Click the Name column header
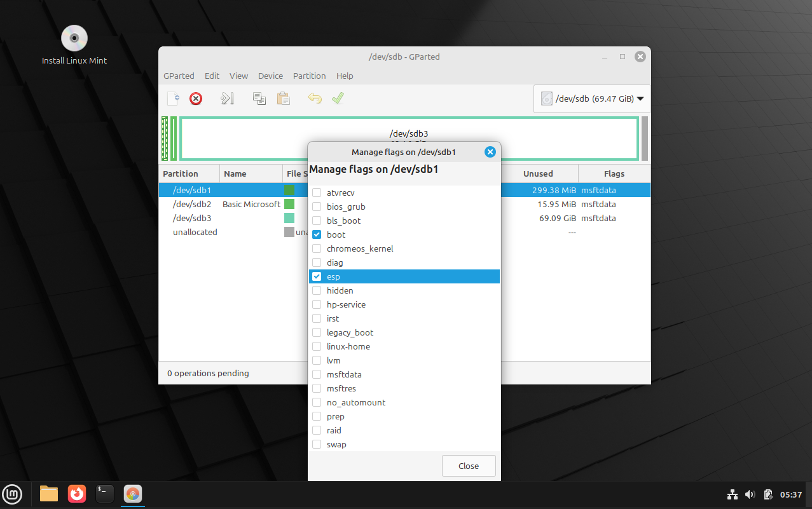812x509 pixels. (x=251, y=173)
